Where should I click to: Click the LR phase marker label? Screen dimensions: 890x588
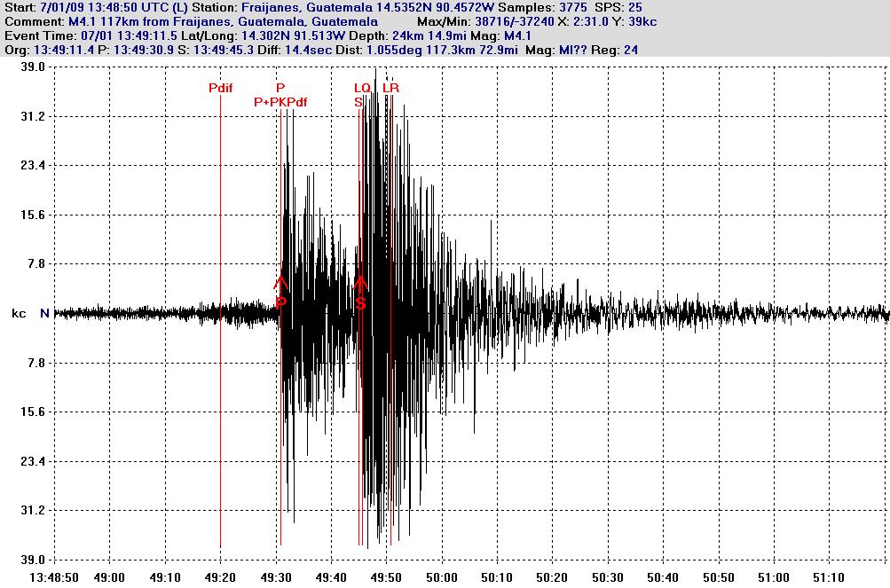click(390, 88)
